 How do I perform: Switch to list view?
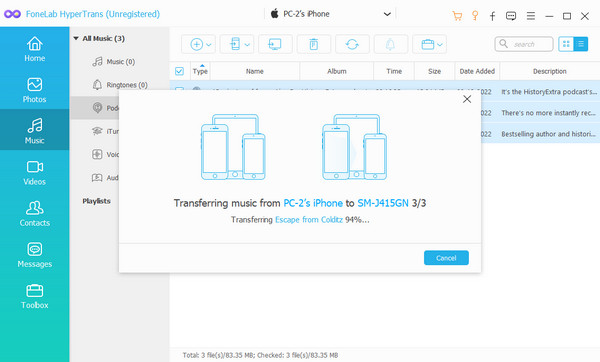[580, 44]
